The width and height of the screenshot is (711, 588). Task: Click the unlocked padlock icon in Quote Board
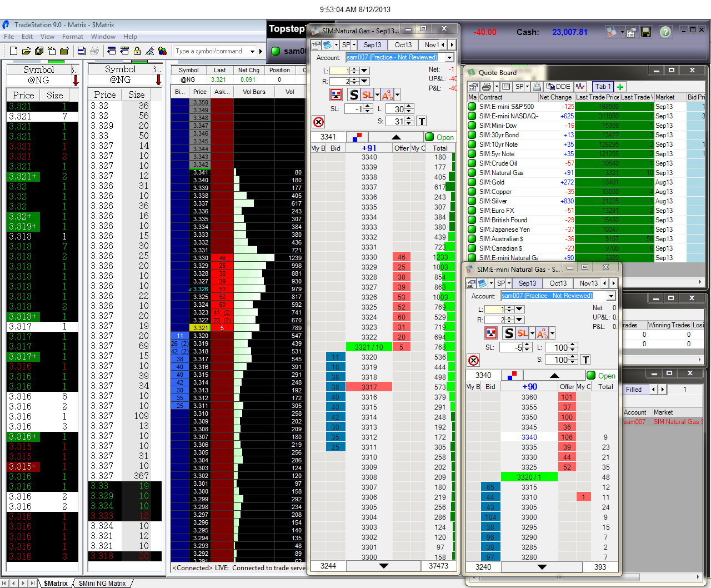pyautogui.click(x=537, y=87)
